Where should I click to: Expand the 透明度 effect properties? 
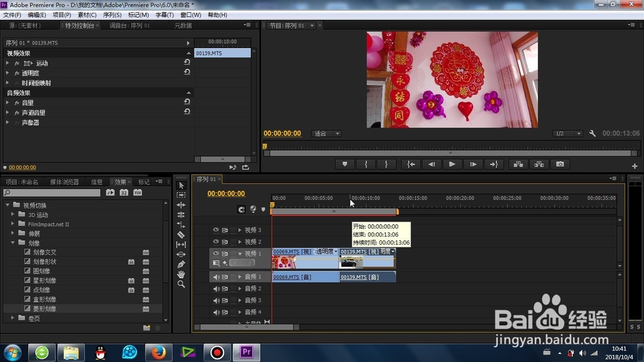pyautogui.click(x=7, y=73)
